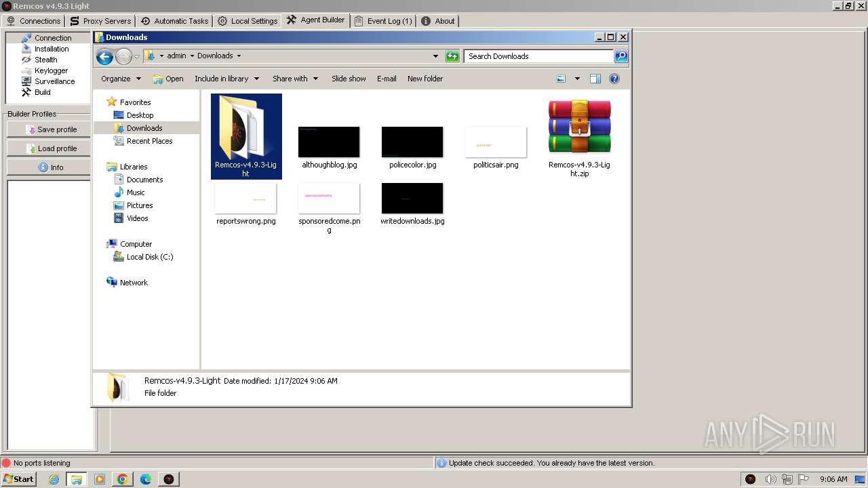This screenshot has height=488, width=868.
Task: Select Music library
Action: click(x=136, y=192)
